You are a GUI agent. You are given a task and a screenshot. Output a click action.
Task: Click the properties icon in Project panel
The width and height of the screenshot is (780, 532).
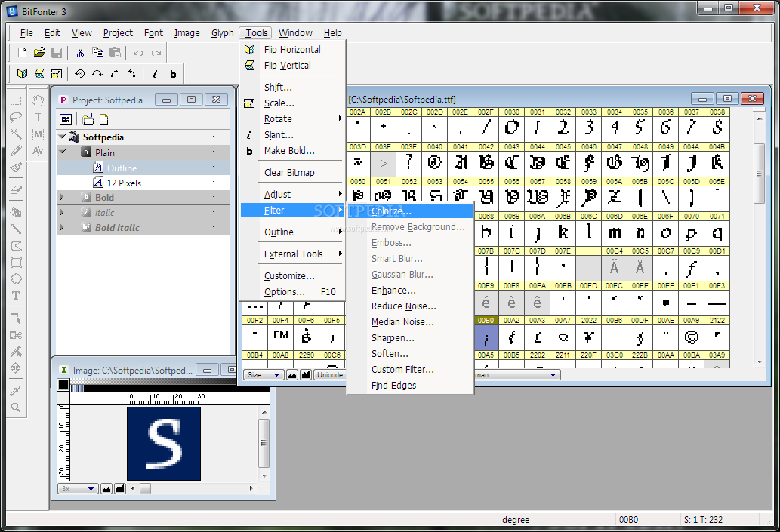point(66,119)
